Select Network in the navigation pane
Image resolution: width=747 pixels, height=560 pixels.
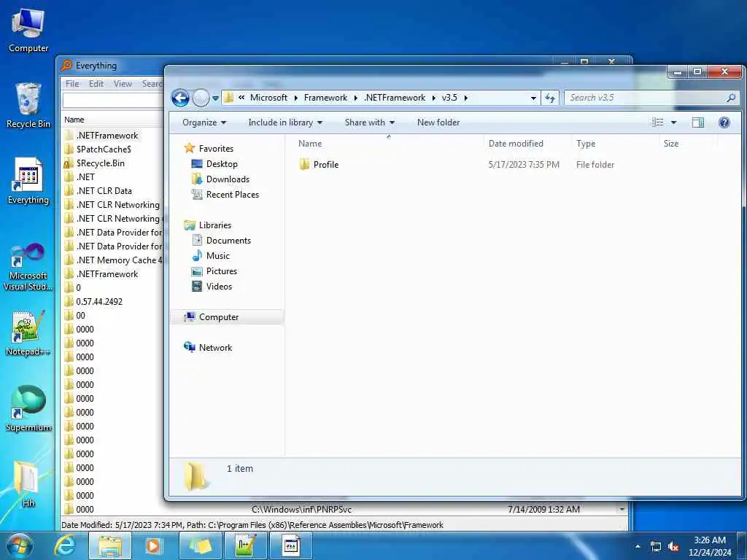click(215, 348)
